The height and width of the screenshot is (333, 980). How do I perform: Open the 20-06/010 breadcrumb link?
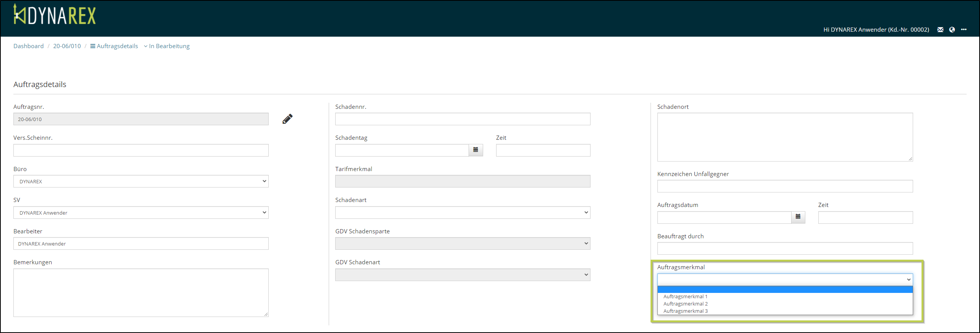coord(67,46)
